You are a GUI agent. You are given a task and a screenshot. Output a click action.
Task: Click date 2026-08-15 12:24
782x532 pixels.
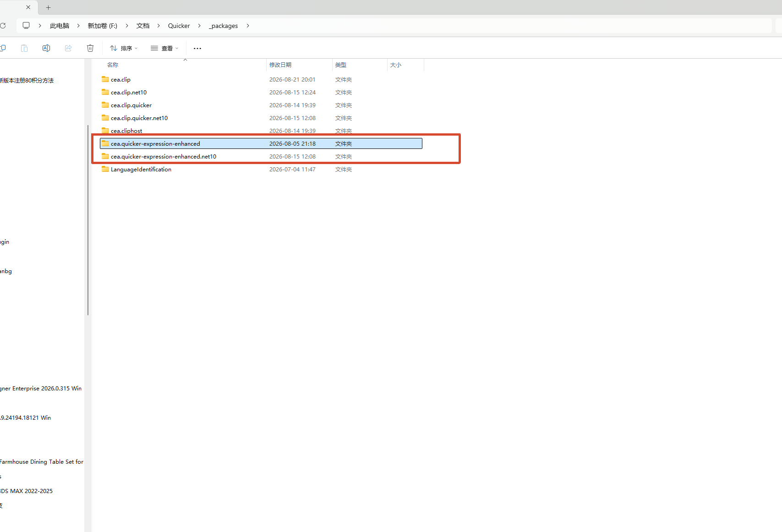tap(292, 92)
